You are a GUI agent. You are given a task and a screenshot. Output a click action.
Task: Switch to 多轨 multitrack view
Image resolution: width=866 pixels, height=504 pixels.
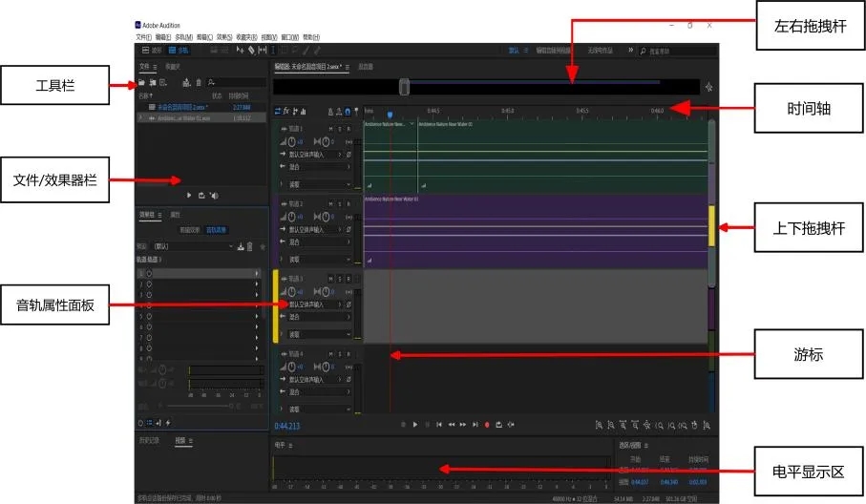click(x=179, y=50)
